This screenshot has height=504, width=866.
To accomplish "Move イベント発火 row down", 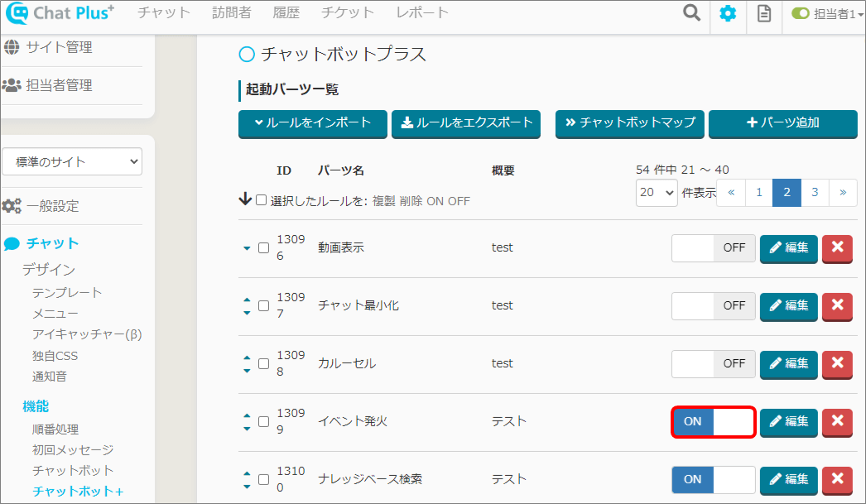I will point(247,429).
